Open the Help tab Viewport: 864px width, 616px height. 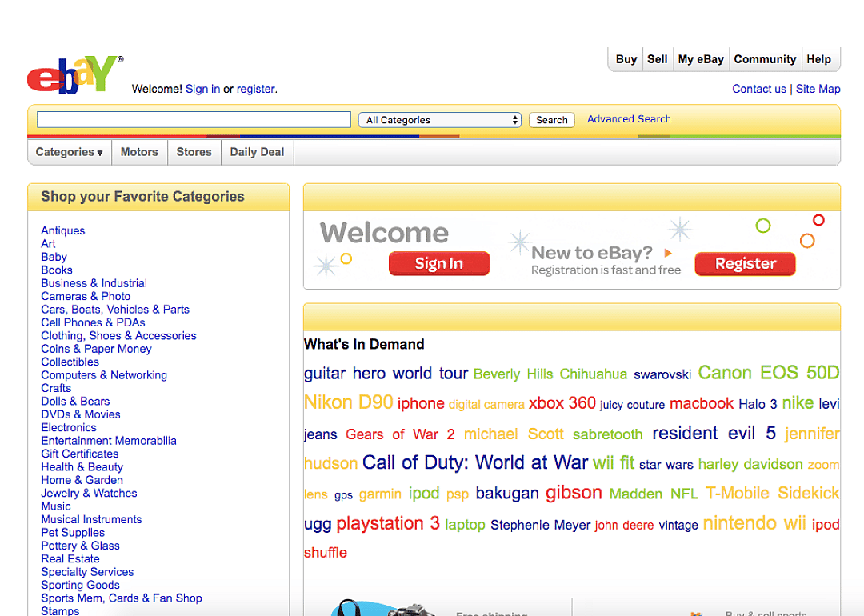point(819,59)
